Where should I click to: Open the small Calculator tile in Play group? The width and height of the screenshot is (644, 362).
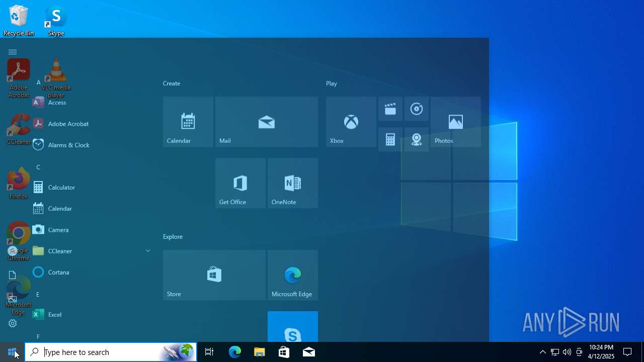point(390,139)
